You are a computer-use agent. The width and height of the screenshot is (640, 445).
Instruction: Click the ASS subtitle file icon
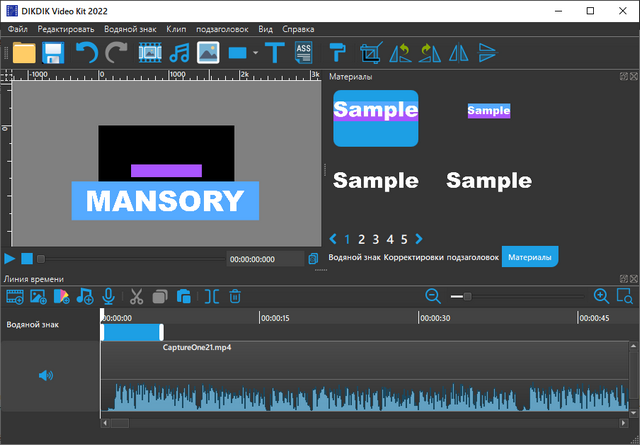304,53
